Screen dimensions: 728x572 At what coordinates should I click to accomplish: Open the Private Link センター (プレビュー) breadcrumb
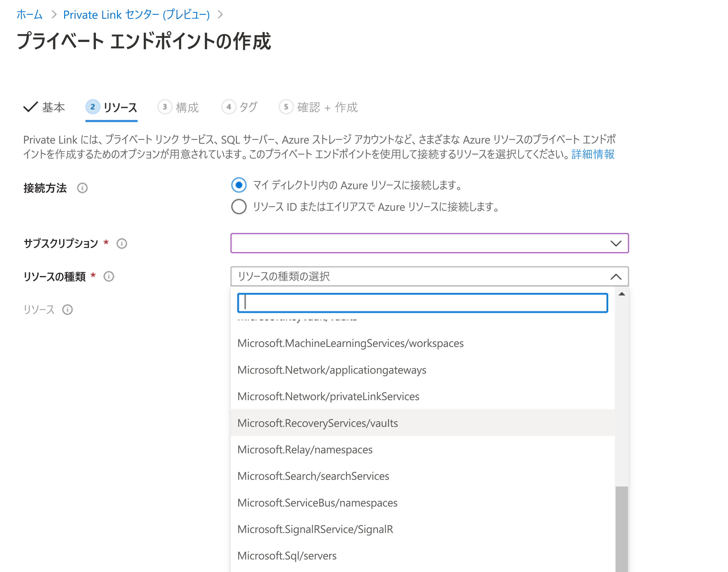coord(137,15)
